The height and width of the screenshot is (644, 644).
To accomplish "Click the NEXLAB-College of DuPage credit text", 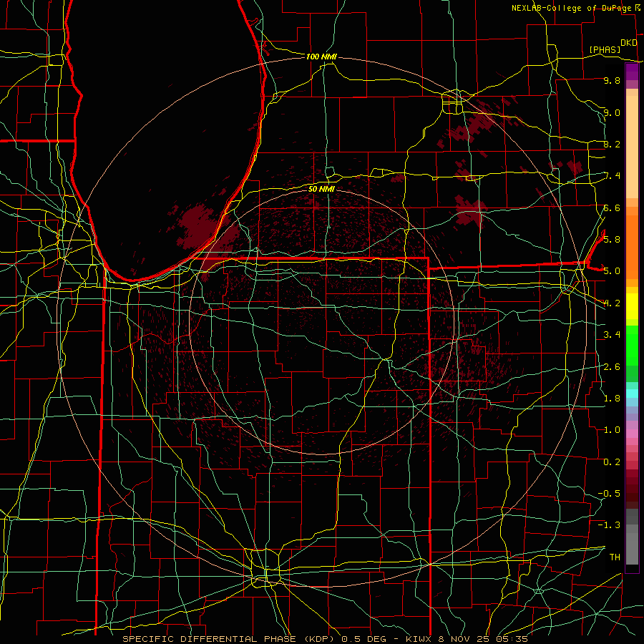I will click(571, 8).
